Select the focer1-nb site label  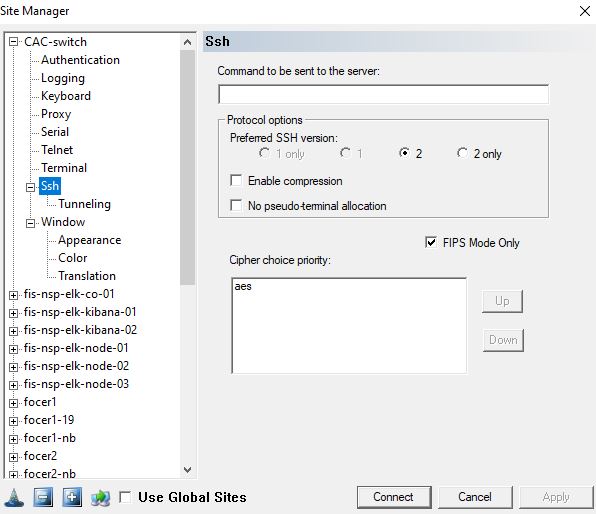(50, 438)
